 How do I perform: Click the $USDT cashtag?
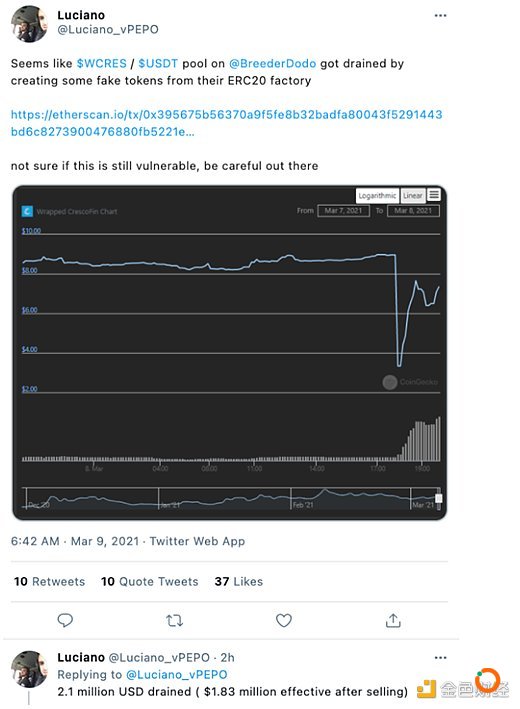tap(158, 63)
